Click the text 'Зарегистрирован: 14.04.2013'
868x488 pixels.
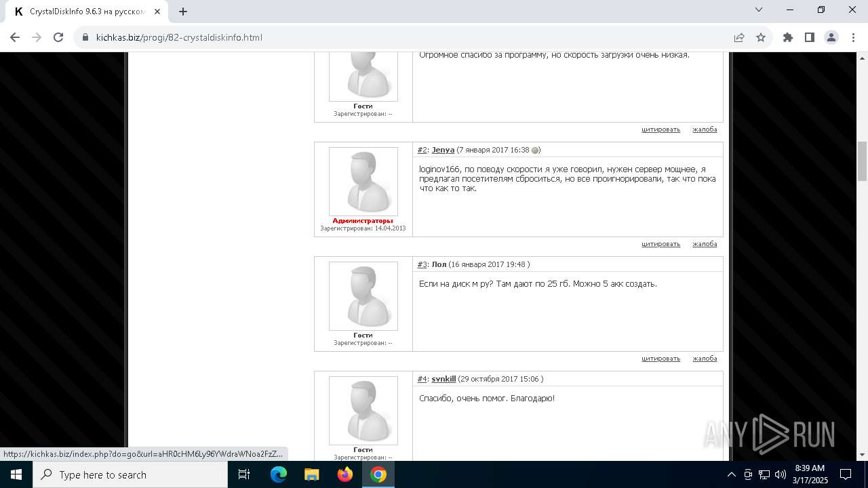(363, 228)
